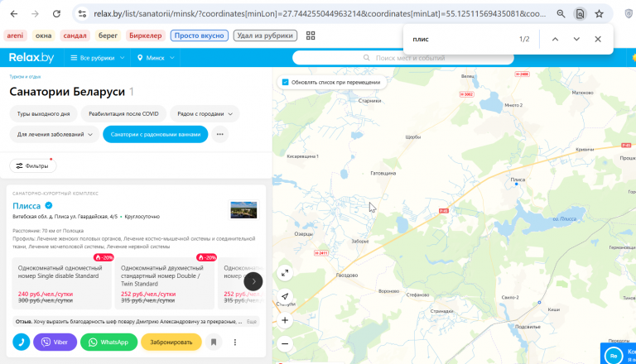
Task: Click the verified badge next to Плисса
Action: coord(49,205)
